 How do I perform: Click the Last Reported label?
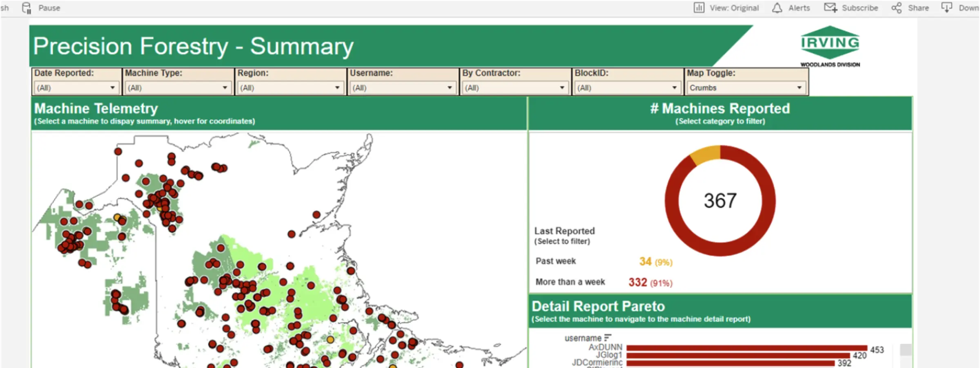564,231
